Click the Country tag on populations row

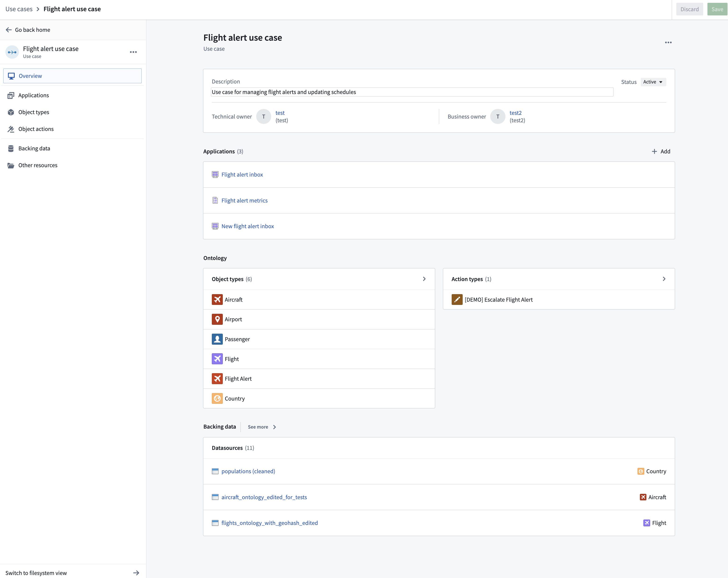pos(652,471)
